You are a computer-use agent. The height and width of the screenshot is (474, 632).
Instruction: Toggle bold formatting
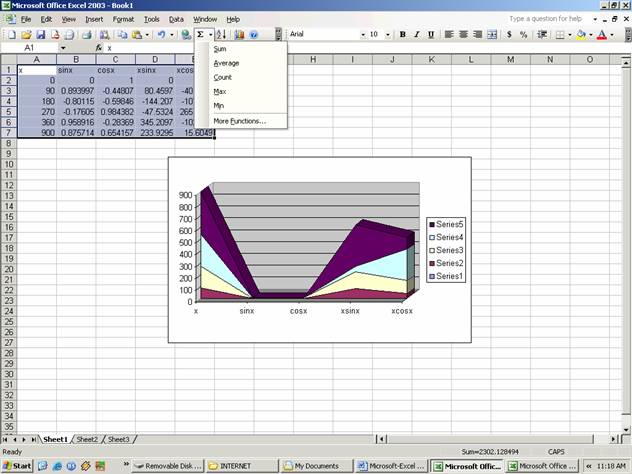(x=402, y=35)
